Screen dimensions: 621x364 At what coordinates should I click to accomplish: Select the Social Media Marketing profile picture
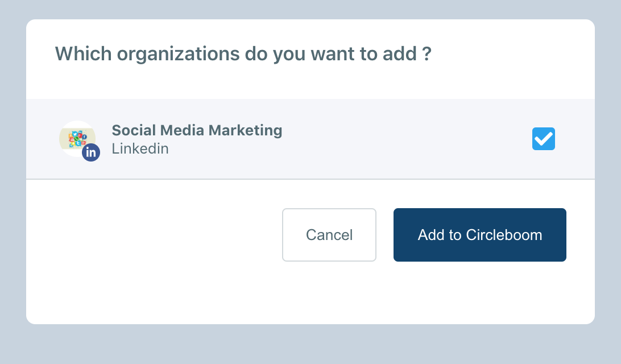click(x=77, y=139)
